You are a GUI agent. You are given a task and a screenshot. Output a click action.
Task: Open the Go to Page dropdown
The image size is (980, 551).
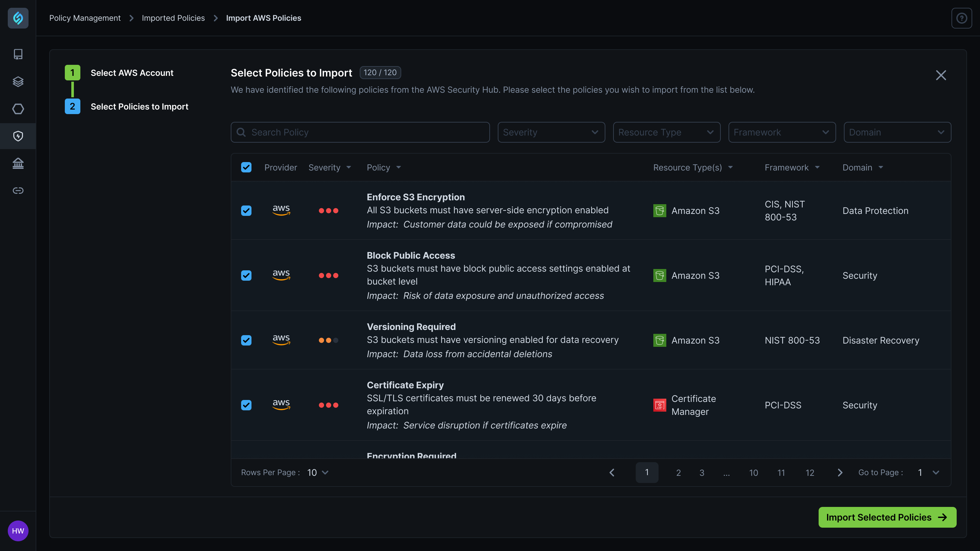pos(928,472)
